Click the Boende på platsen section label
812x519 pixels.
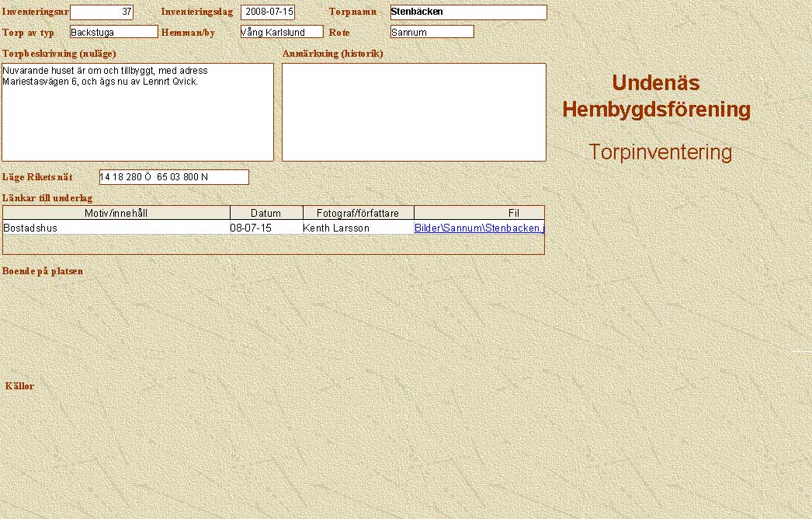pos(43,271)
